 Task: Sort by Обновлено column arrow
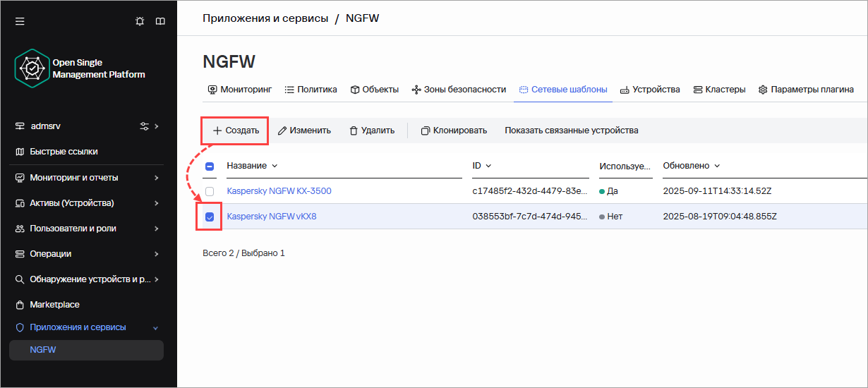click(x=717, y=166)
